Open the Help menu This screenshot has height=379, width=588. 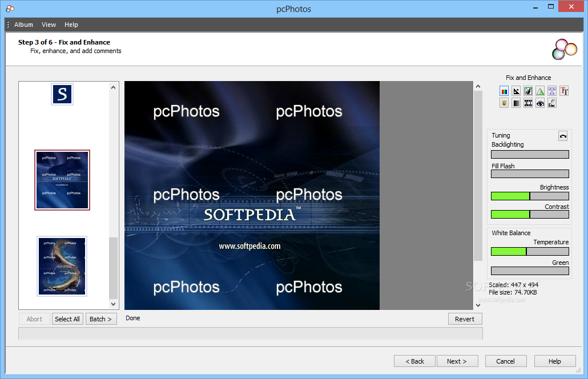point(71,25)
